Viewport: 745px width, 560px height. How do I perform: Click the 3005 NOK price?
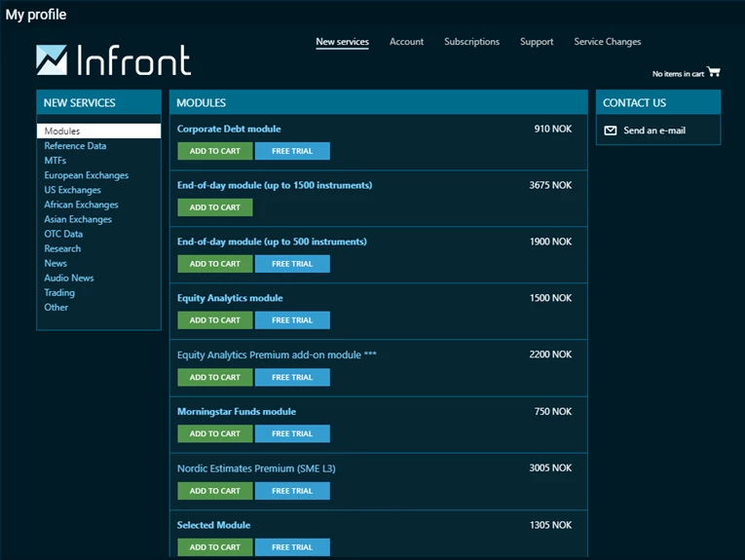click(550, 468)
